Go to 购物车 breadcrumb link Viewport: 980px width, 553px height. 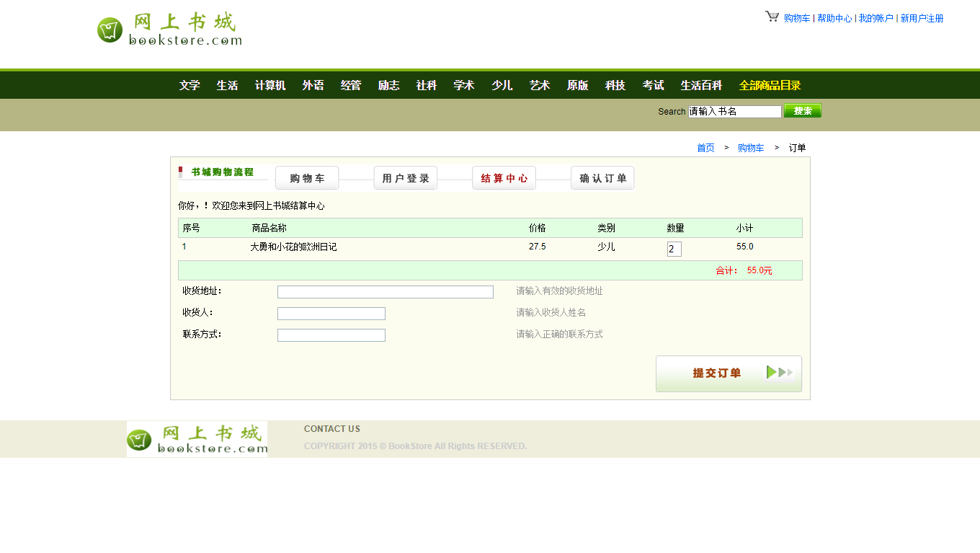click(751, 148)
